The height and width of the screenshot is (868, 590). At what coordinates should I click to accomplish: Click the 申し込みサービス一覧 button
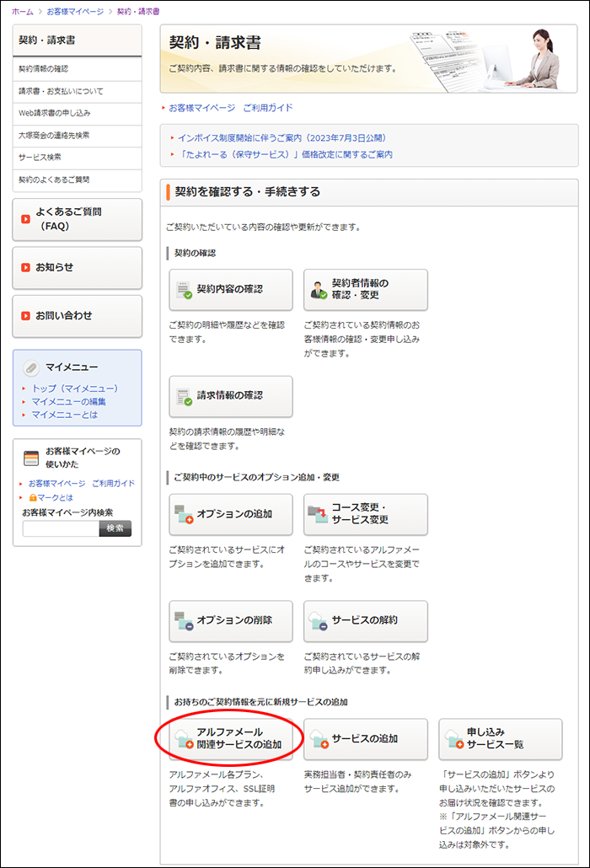[501, 740]
